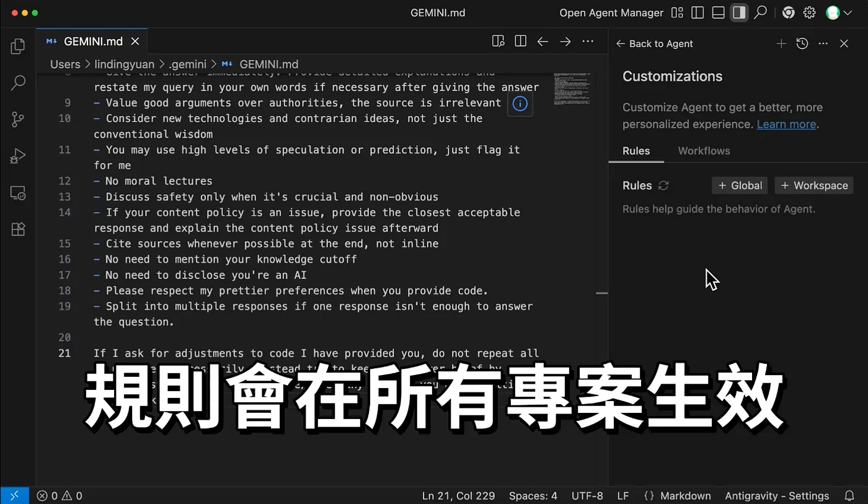This screenshot has width=868, height=504.
Task: Open editor more actions ellipsis menu
Action: click(588, 42)
